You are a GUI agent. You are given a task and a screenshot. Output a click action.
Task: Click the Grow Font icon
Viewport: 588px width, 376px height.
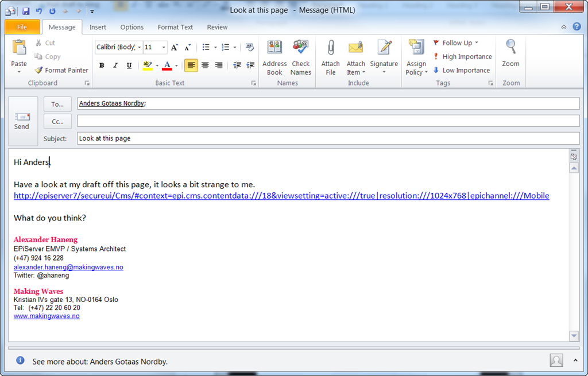click(x=175, y=47)
